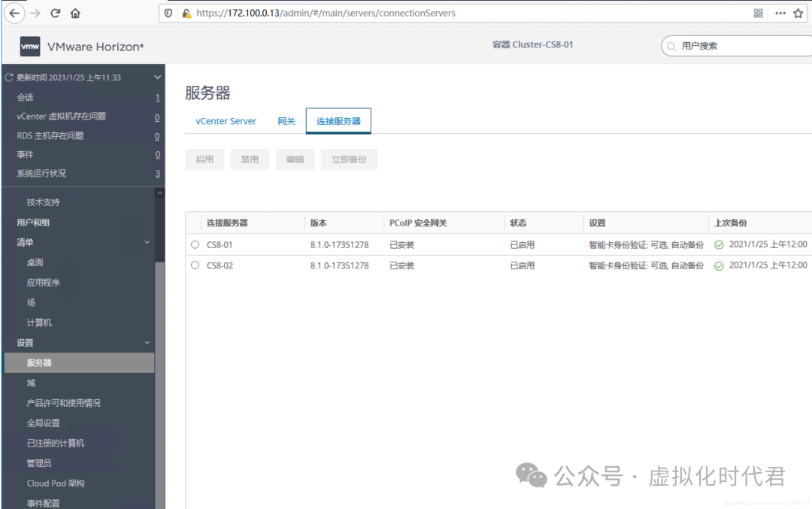Sort by PCoIP 安全网关 column header
This screenshot has height=509, width=812.
tap(419, 223)
